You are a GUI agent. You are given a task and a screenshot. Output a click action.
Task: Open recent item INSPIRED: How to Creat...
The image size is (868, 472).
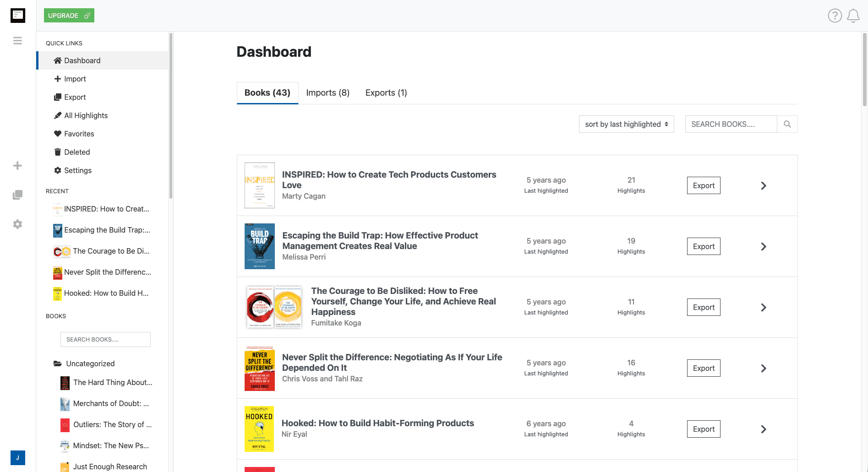pos(103,209)
